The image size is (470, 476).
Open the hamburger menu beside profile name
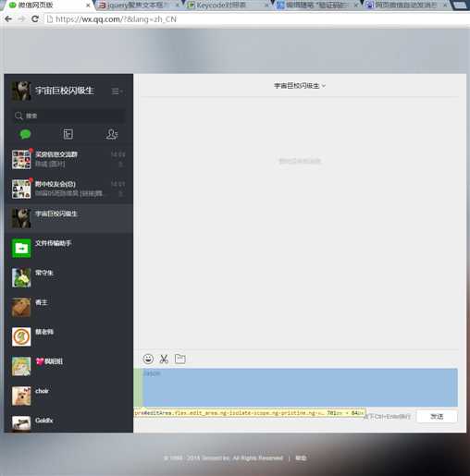[x=117, y=92]
